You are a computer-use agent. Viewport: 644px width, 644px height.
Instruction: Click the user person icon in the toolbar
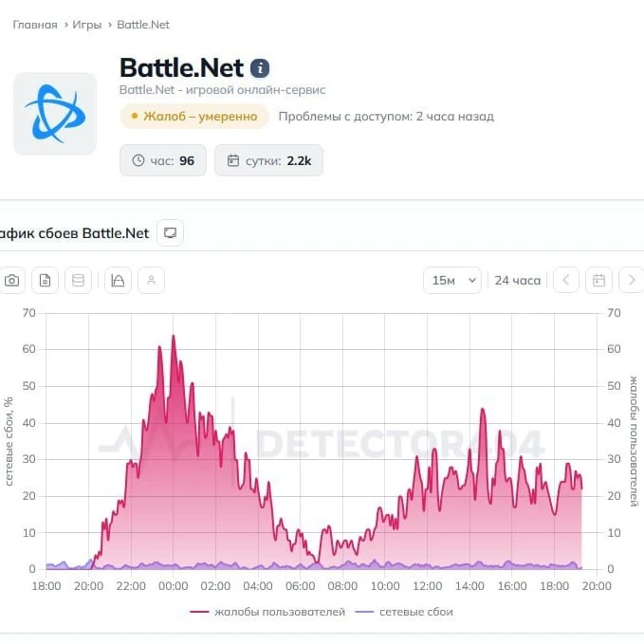[x=151, y=281]
